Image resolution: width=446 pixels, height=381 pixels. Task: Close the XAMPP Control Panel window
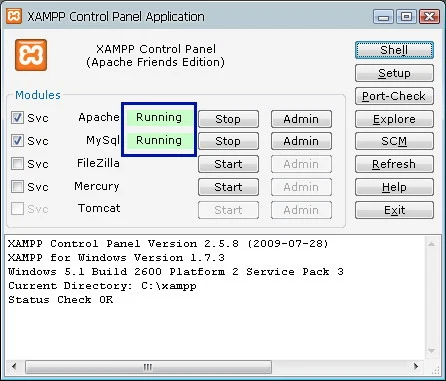tap(429, 16)
